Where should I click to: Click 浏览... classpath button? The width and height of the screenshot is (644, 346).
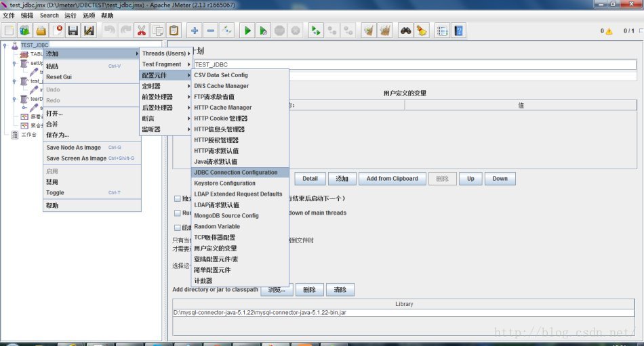(277, 290)
